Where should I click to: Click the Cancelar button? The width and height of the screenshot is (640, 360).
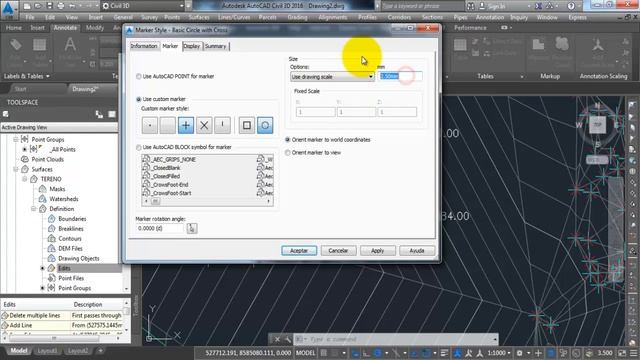coord(338,251)
